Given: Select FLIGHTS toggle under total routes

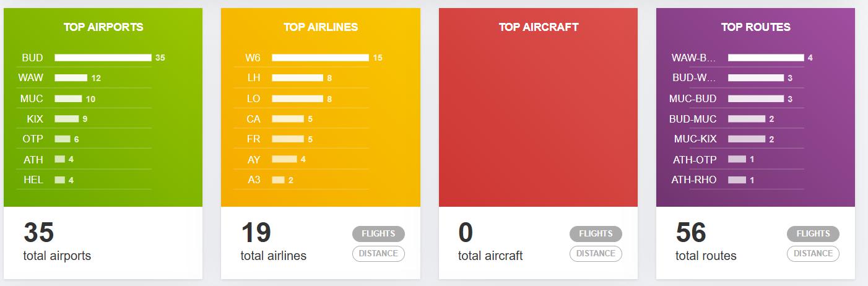Looking at the screenshot, I should click(813, 233).
